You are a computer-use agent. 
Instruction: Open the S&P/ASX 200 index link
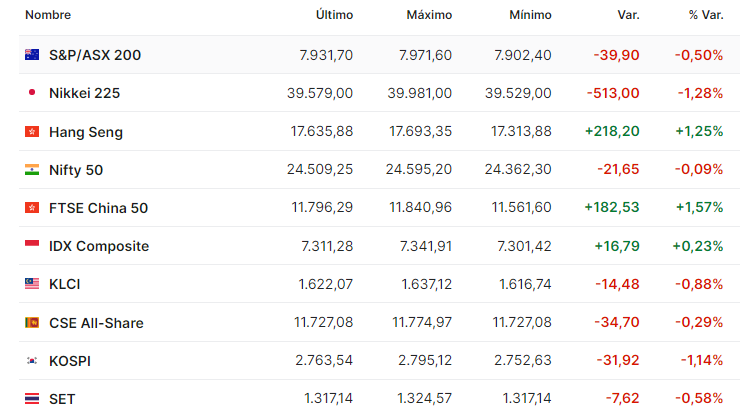tap(95, 55)
